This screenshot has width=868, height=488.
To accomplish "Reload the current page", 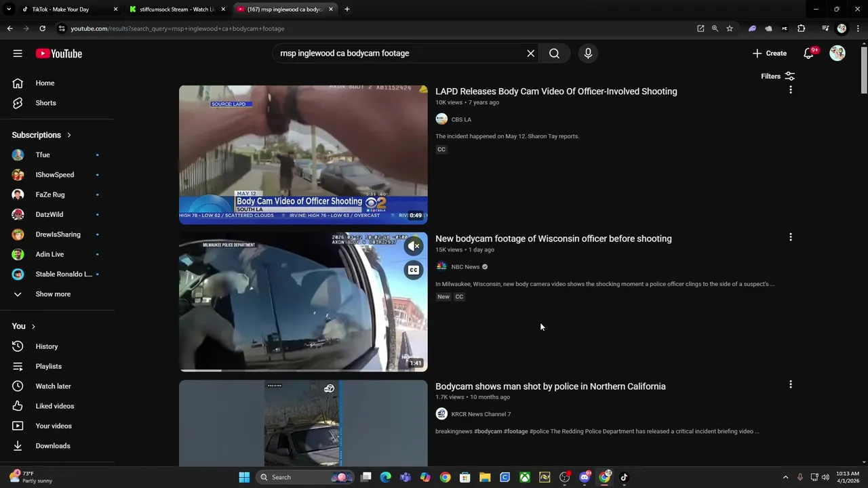I will click(42, 28).
